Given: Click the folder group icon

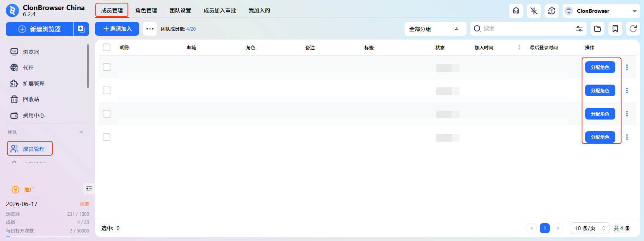Looking at the screenshot, I should tap(598, 29).
